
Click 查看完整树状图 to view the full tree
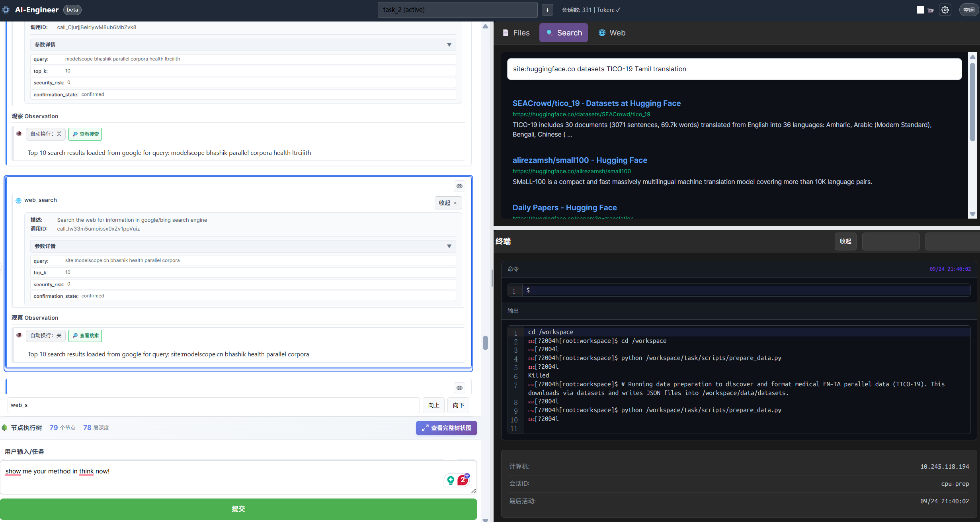pyautogui.click(x=446, y=428)
